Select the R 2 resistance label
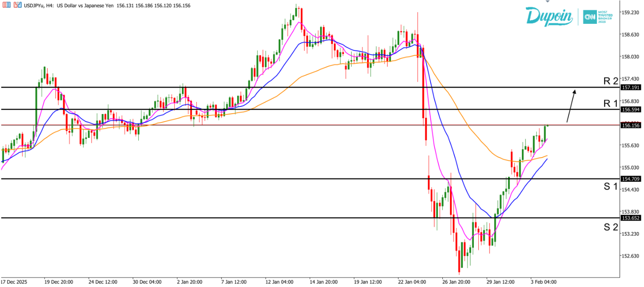Screen dimensions: 644x287 click(x=610, y=81)
